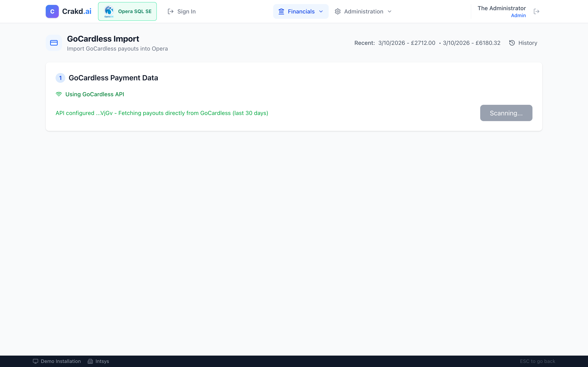588x367 pixels.
Task: Click the gear icon beside Administration
Action: [x=337, y=11]
